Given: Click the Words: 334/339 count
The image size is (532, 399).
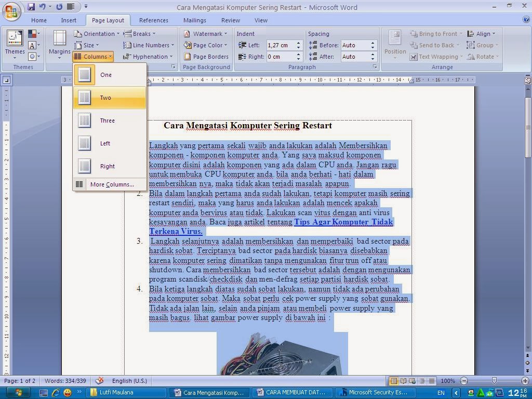Looking at the screenshot, I should click(x=65, y=381).
